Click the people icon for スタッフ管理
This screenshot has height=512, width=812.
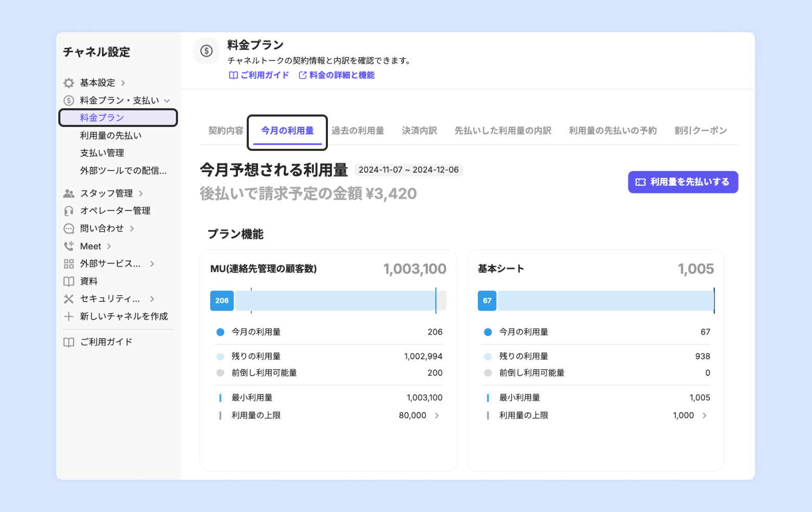point(69,194)
